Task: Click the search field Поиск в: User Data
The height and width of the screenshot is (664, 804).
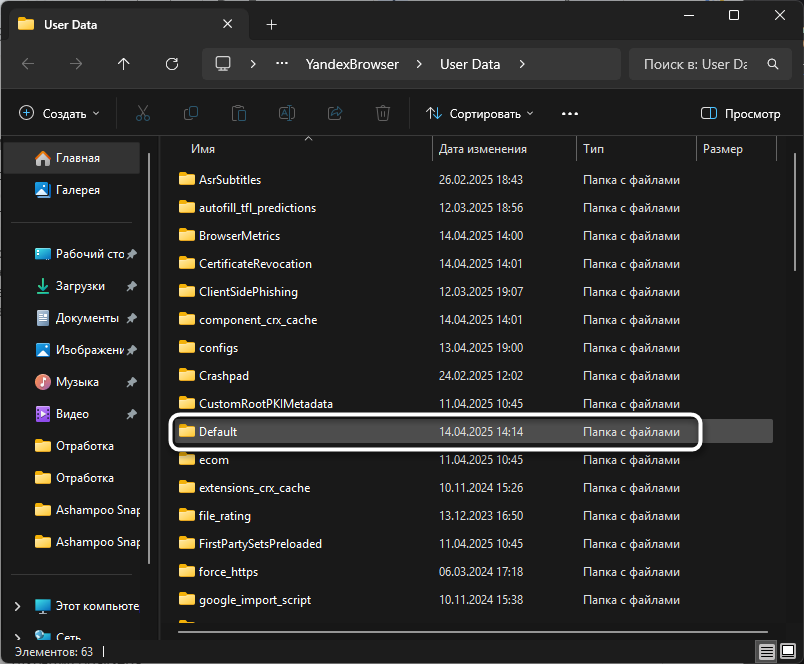Action: pyautogui.click(x=695, y=64)
